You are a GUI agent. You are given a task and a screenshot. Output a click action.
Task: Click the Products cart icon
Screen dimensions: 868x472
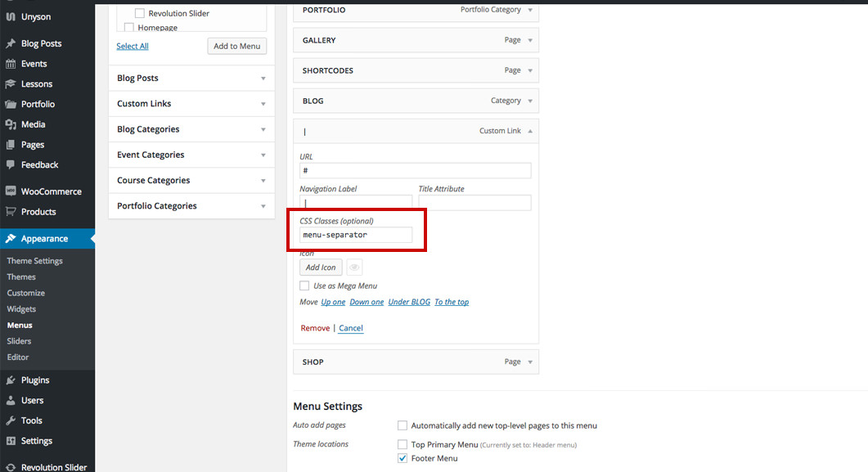coord(11,211)
